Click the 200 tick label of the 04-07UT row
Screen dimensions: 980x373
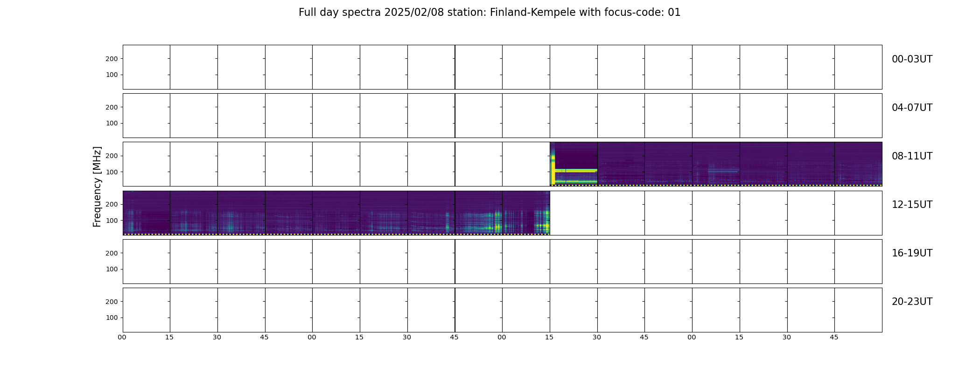click(112, 107)
